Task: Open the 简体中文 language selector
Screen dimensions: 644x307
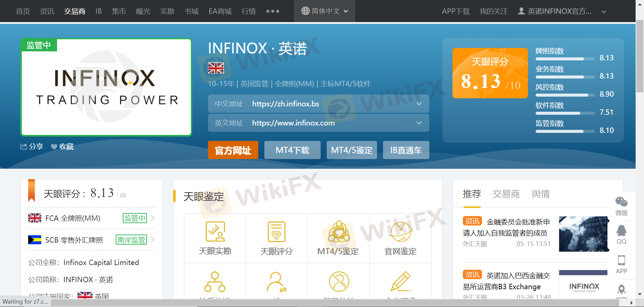Action: click(324, 11)
